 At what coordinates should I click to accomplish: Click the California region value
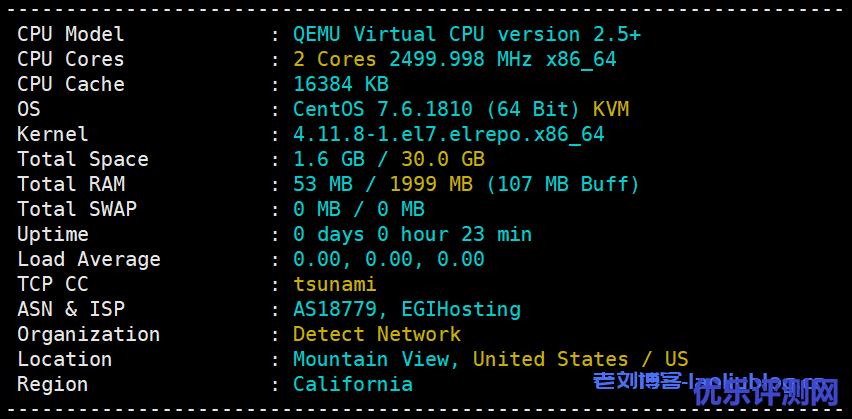353,384
